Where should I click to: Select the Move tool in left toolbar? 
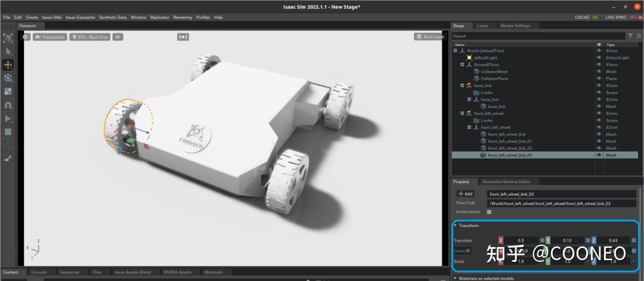(x=8, y=64)
